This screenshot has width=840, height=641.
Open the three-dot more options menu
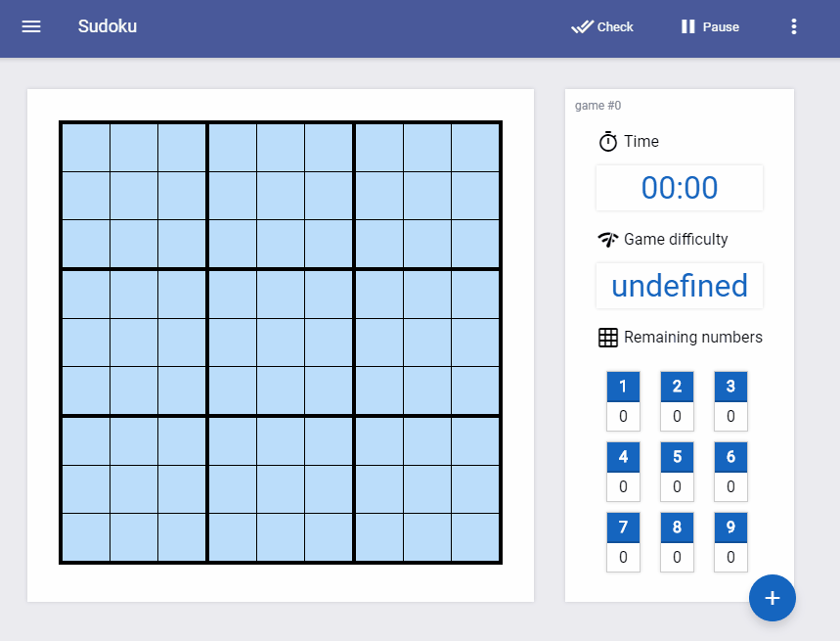pos(794,26)
